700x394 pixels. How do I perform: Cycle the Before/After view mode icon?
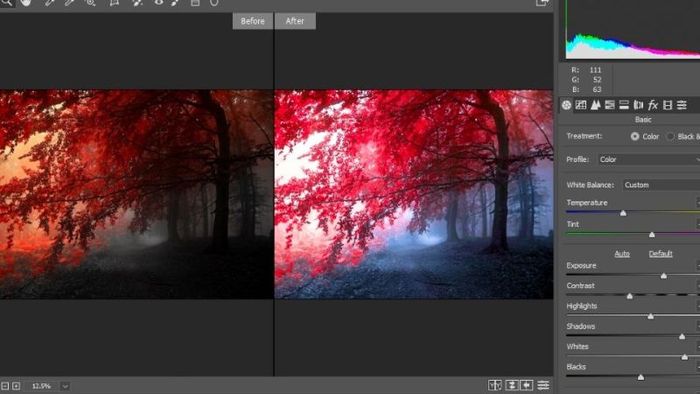point(495,385)
